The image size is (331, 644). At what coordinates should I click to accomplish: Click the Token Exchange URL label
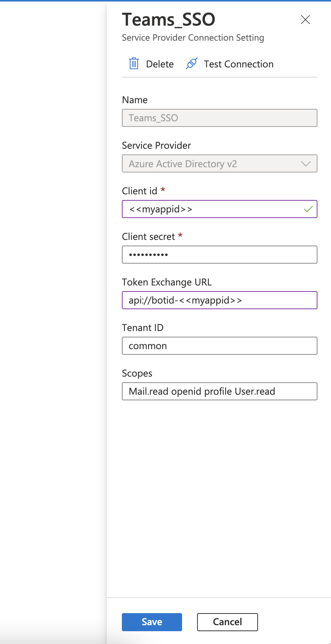167,282
